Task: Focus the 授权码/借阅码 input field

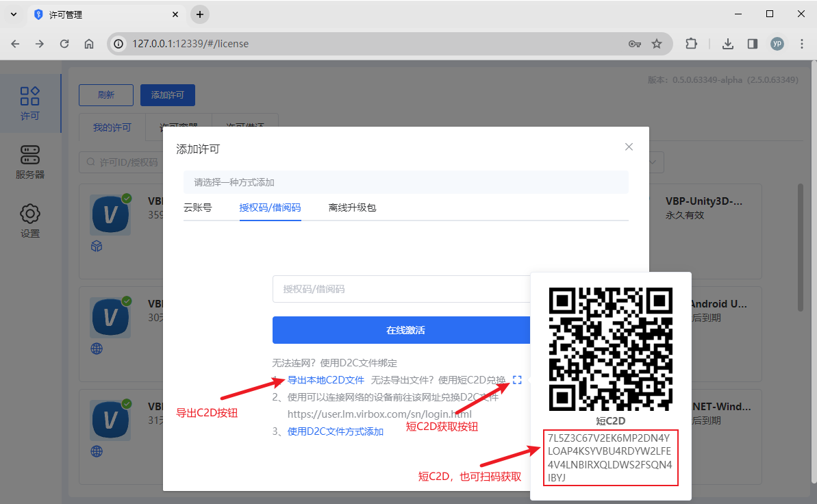Action: [x=402, y=289]
